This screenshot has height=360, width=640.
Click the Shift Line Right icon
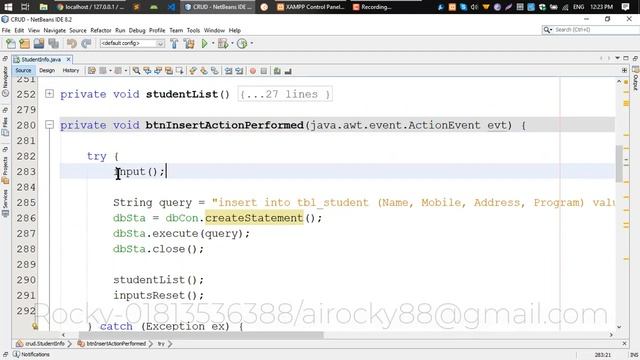pos(239,71)
